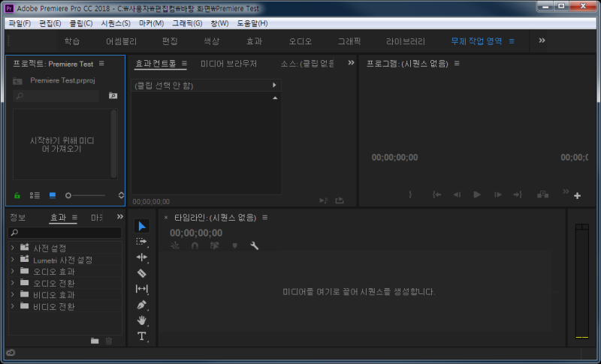The height and width of the screenshot is (364, 601).
Task: Step forward one frame in Program monitor
Action: click(498, 195)
